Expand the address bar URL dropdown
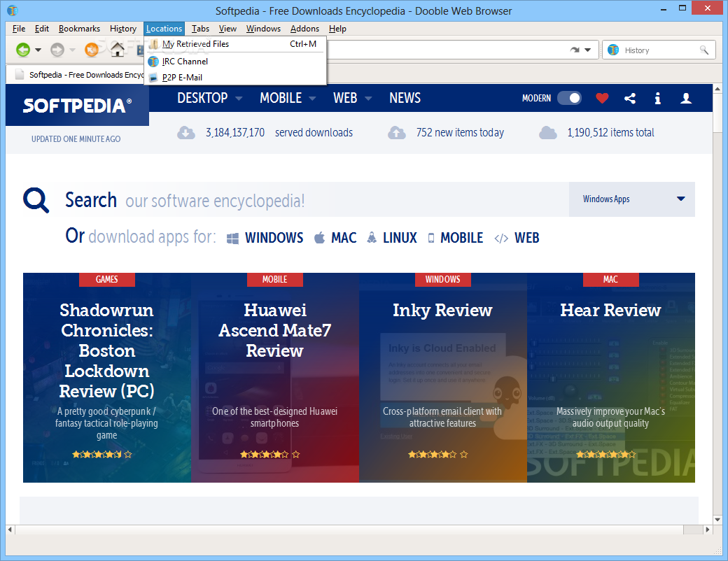Image resolution: width=728 pixels, height=561 pixels. point(588,50)
